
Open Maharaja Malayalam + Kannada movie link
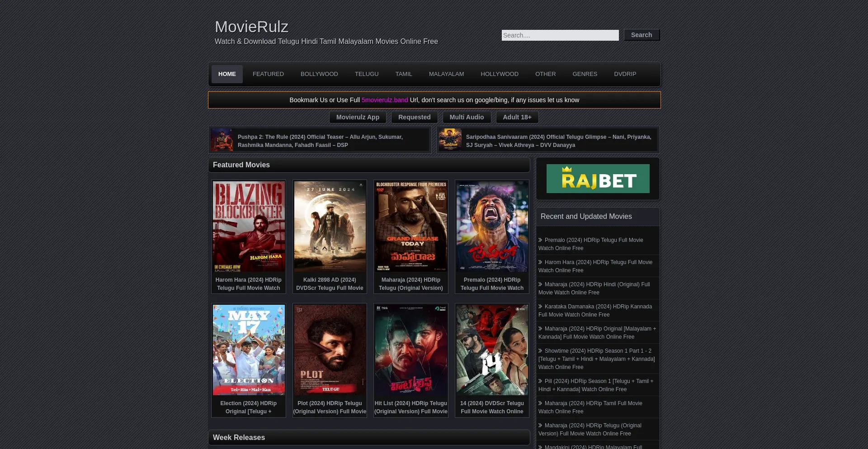(x=597, y=333)
